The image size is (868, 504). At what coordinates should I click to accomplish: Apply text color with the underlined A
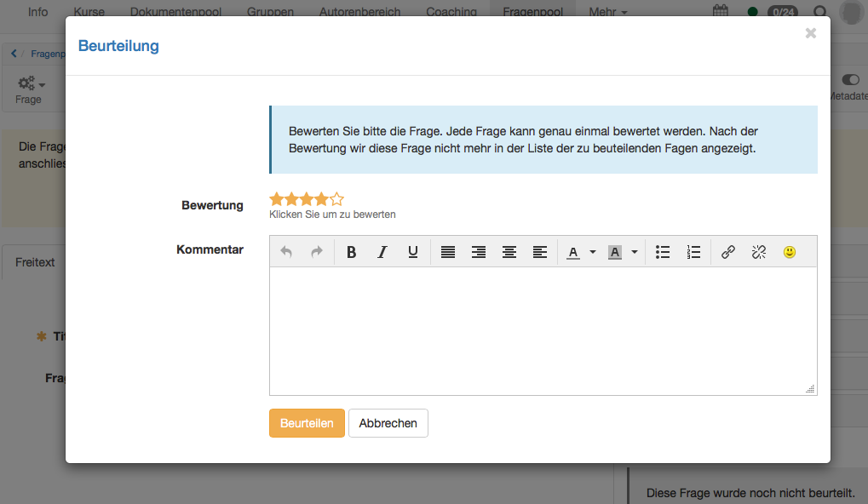point(573,252)
